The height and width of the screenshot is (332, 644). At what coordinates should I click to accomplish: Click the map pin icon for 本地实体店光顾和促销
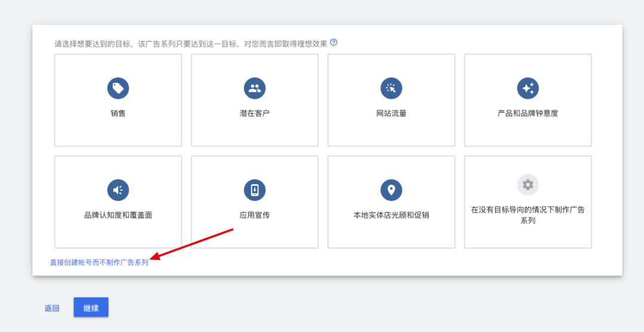[391, 190]
